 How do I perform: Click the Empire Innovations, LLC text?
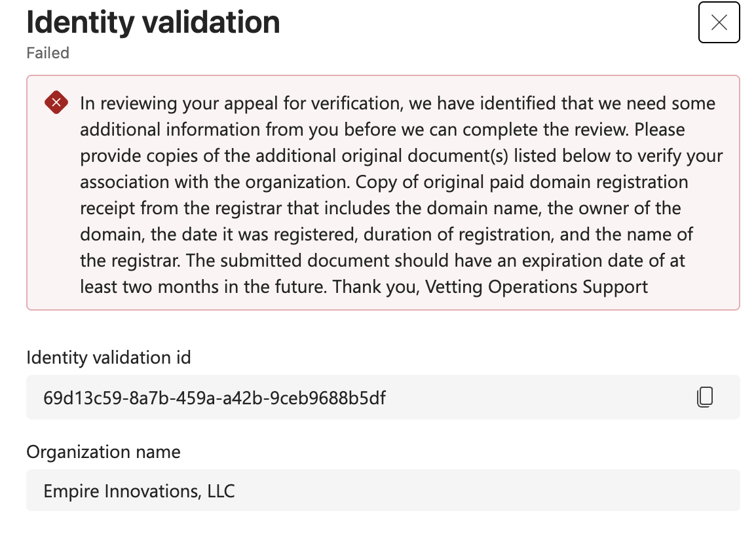click(139, 491)
